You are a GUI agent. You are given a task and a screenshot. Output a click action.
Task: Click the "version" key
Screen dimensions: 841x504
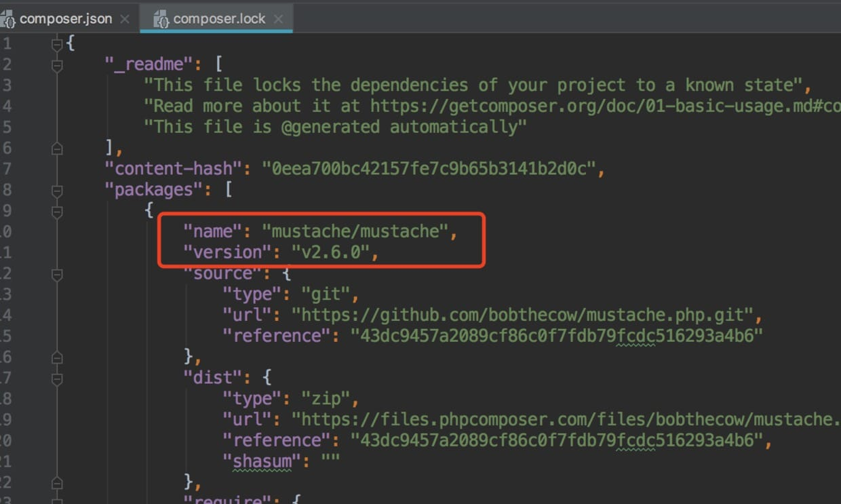pos(228,252)
